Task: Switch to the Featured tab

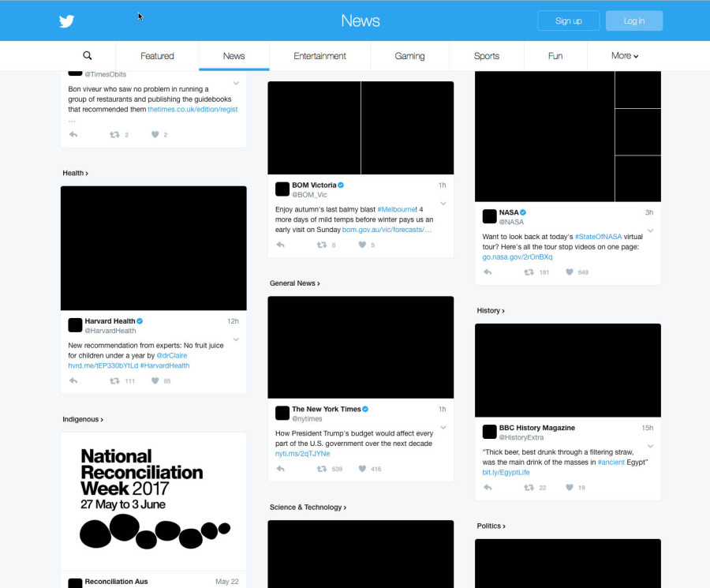Action: tap(157, 56)
